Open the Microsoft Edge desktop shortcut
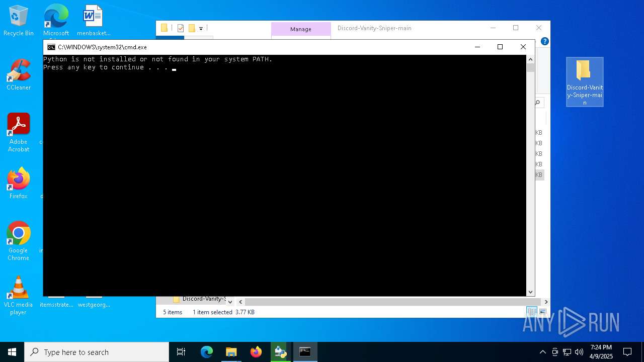644x362 pixels. point(56,21)
